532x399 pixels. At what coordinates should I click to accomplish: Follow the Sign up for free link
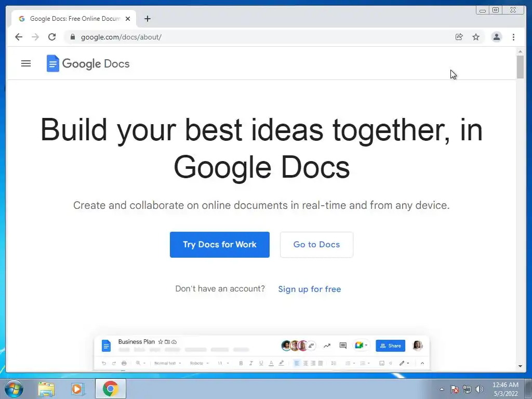point(310,289)
